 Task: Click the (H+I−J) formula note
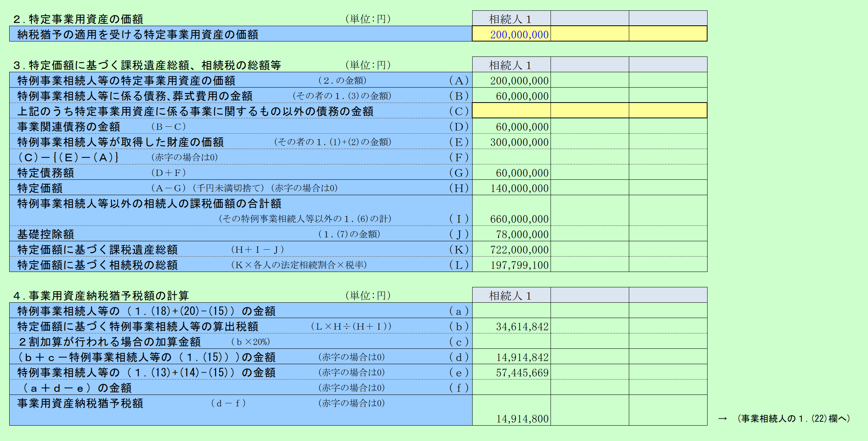(257, 250)
